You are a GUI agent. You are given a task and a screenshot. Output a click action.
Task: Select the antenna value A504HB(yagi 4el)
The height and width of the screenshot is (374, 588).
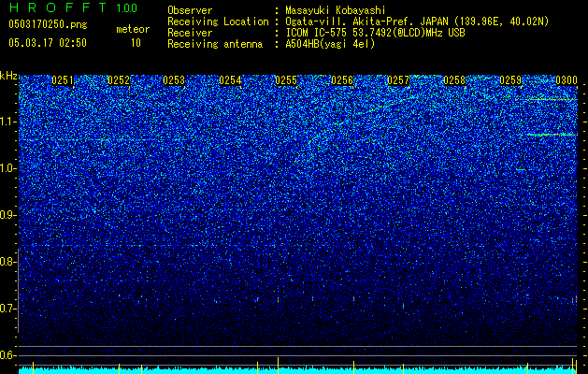pyautogui.click(x=330, y=44)
